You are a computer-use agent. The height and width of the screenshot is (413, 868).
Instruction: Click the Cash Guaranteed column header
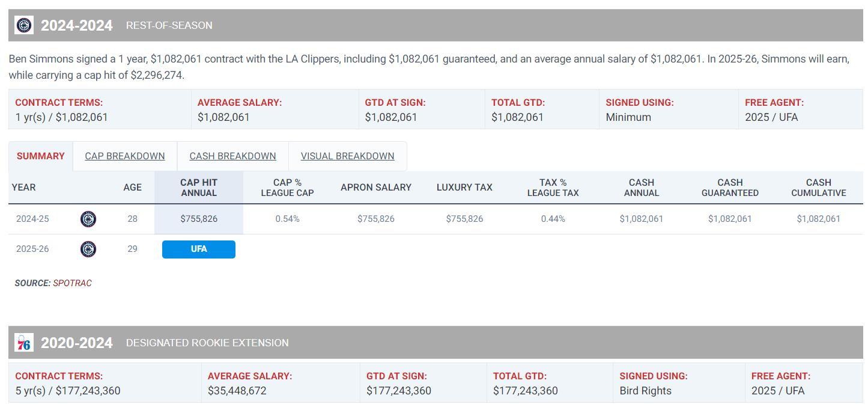(730, 188)
